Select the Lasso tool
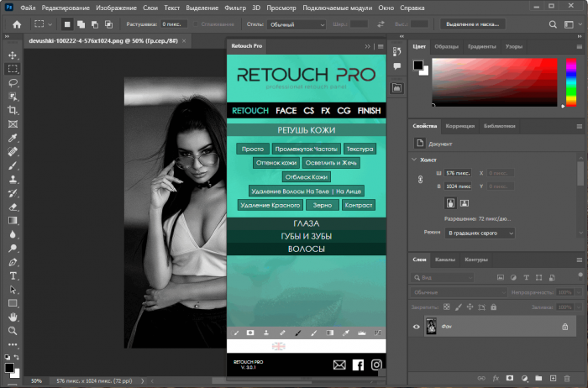Image resolution: width=588 pixels, height=388 pixels. tap(13, 83)
